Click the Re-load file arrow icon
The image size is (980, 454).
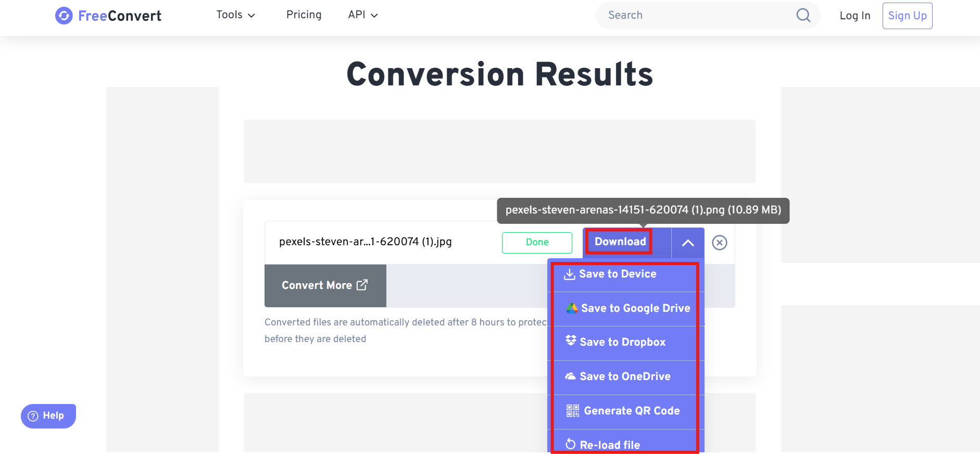[571, 444]
